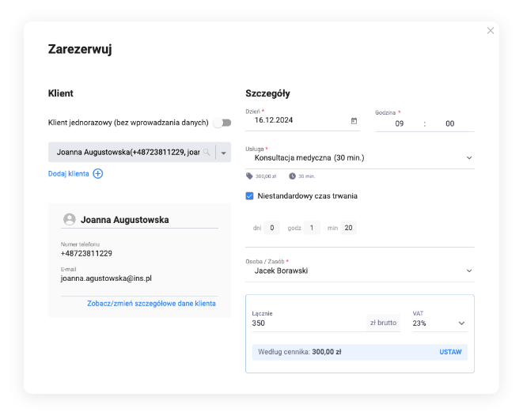Open the VAT 23% dropdown

[461, 323]
